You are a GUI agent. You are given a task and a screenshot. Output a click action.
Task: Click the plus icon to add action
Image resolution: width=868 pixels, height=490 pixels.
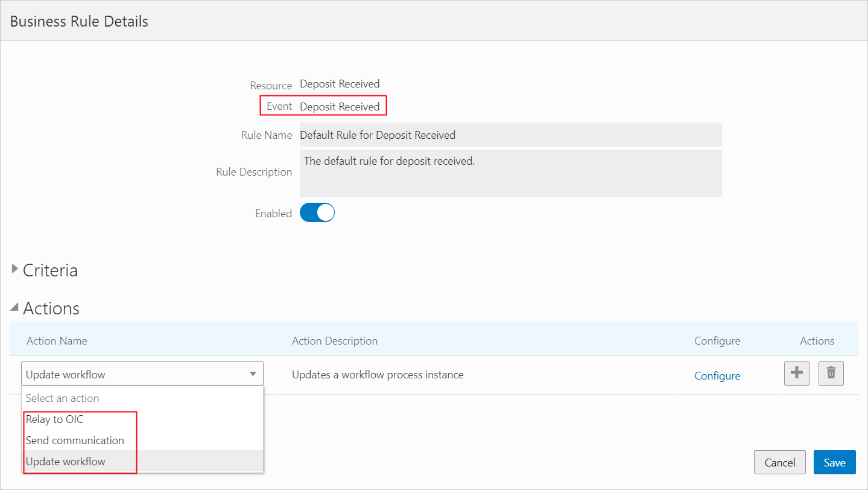(x=796, y=374)
